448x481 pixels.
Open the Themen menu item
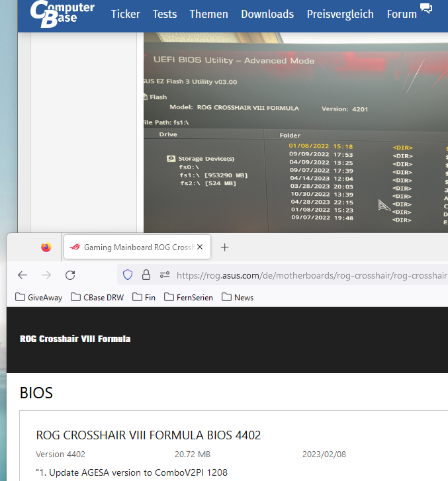[208, 14]
